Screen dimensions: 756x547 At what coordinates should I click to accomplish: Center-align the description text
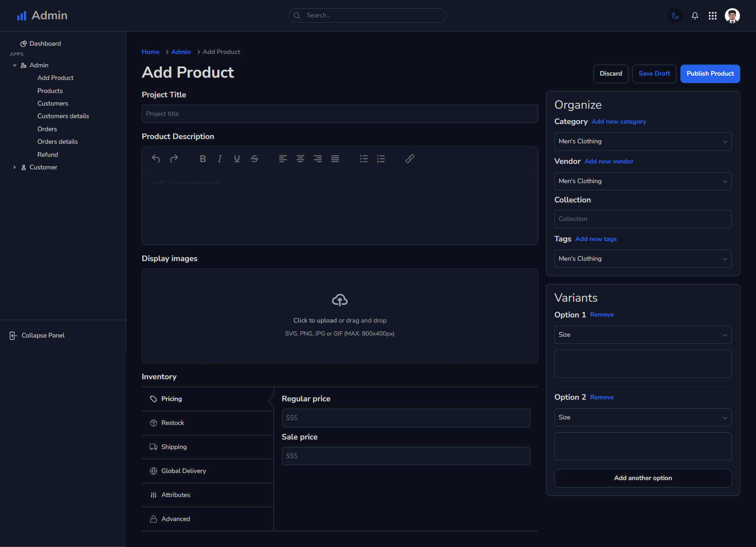pos(300,159)
